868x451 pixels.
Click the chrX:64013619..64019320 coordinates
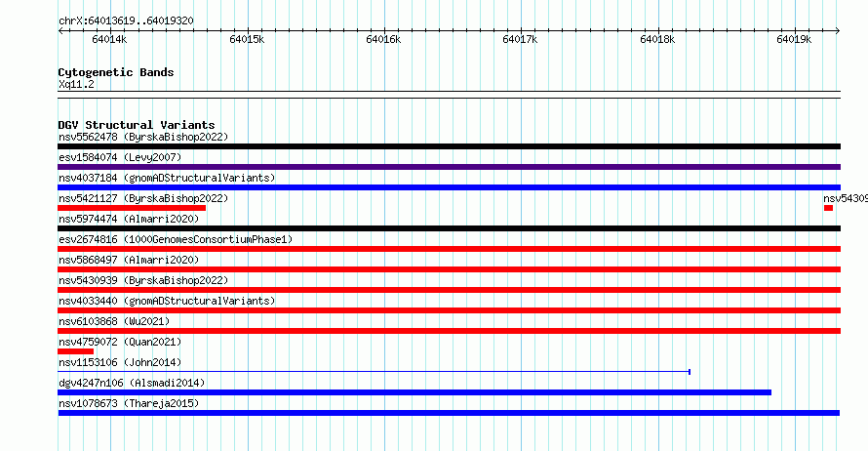(x=126, y=21)
